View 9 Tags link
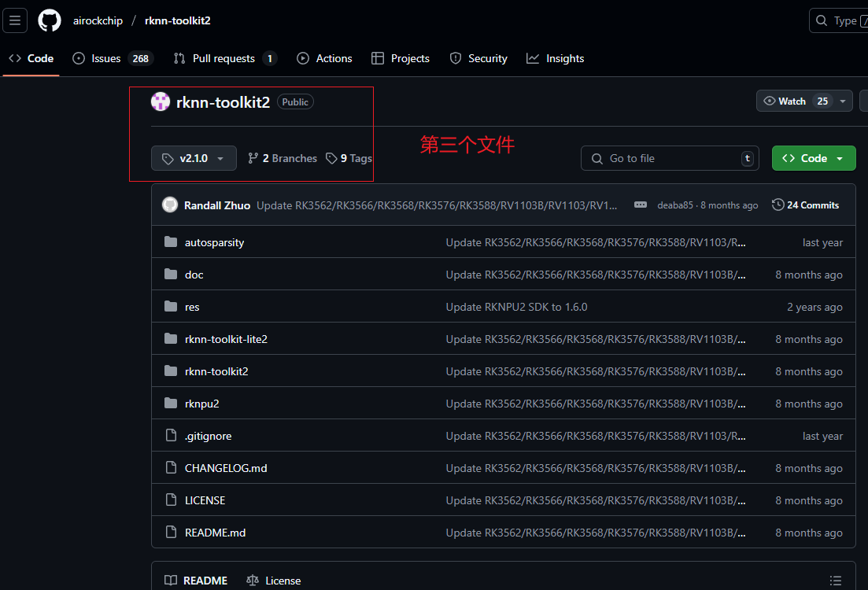The image size is (868, 590). click(349, 158)
